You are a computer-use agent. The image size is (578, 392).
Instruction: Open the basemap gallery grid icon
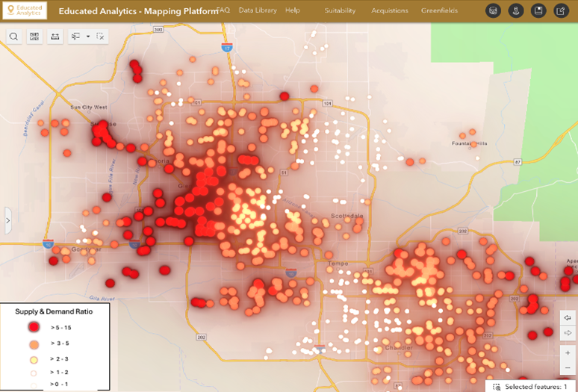[35, 36]
